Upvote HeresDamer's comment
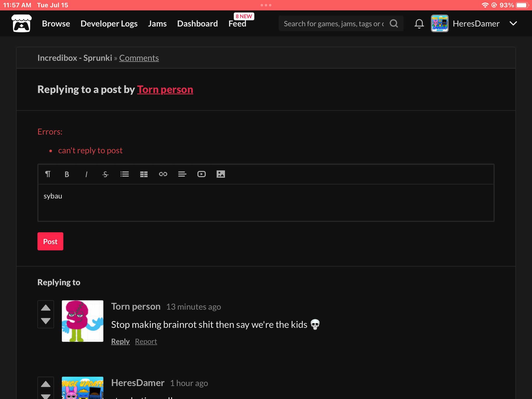Image resolution: width=532 pixels, height=399 pixels. coord(46,384)
